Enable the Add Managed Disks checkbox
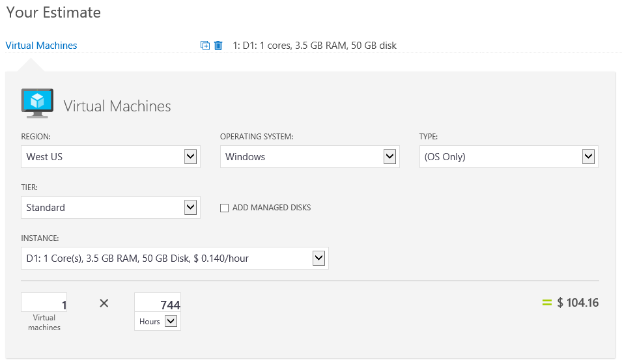The image size is (622, 364). click(x=225, y=208)
